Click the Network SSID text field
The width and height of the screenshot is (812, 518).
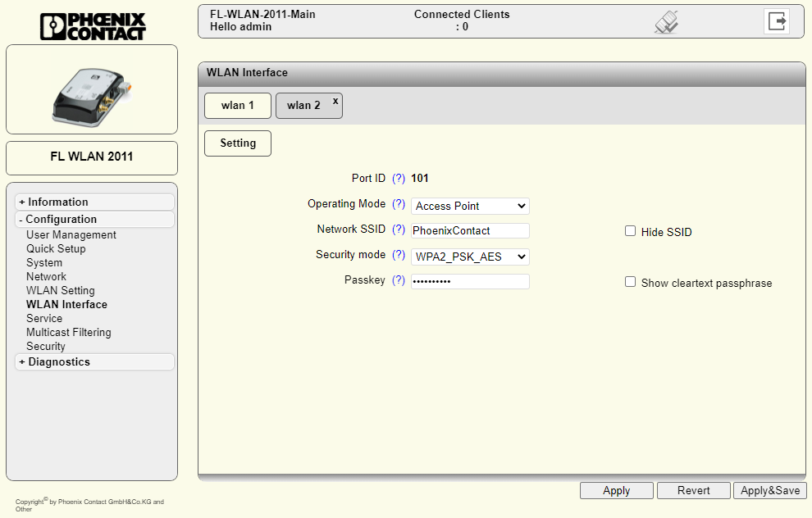tap(470, 231)
